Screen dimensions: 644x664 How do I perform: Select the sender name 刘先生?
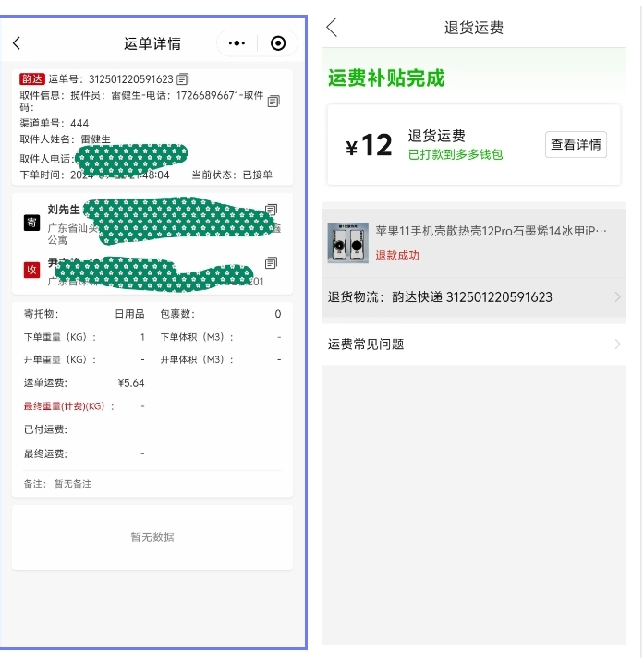[64, 210]
